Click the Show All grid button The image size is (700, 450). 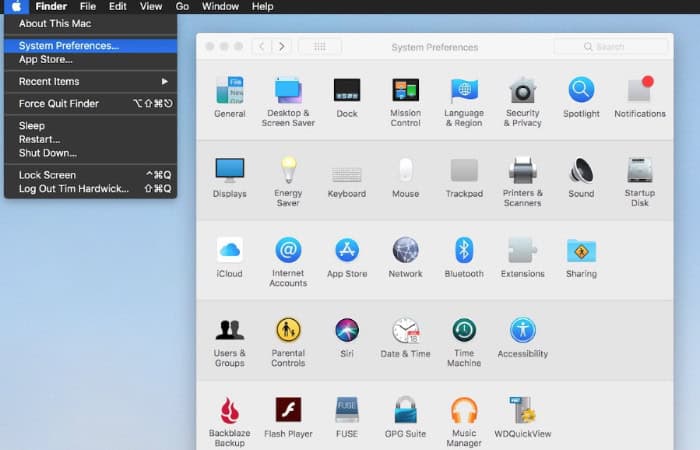(x=320, y=46)
